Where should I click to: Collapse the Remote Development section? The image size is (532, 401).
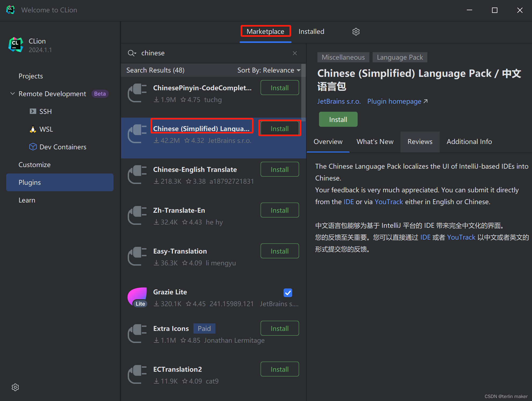[x=12, y=94]
